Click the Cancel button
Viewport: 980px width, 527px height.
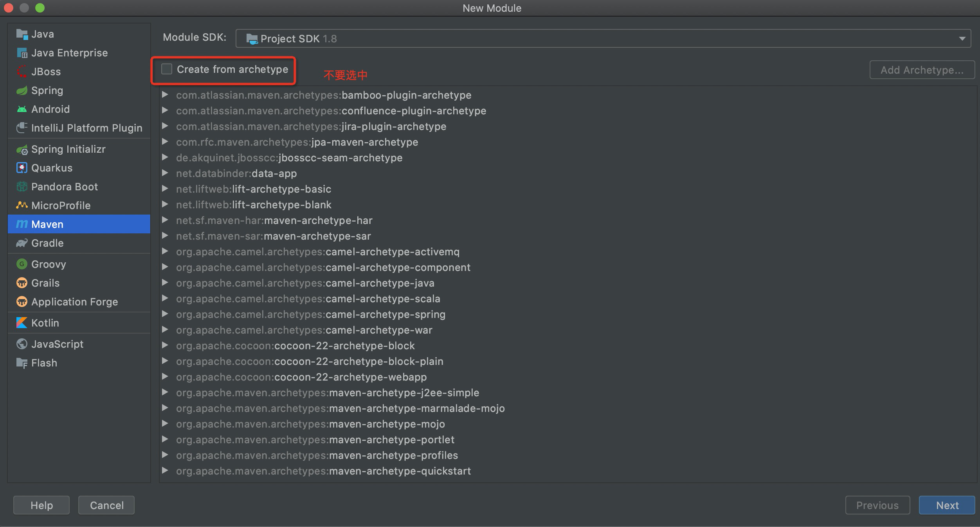click(x=106, y=505)
